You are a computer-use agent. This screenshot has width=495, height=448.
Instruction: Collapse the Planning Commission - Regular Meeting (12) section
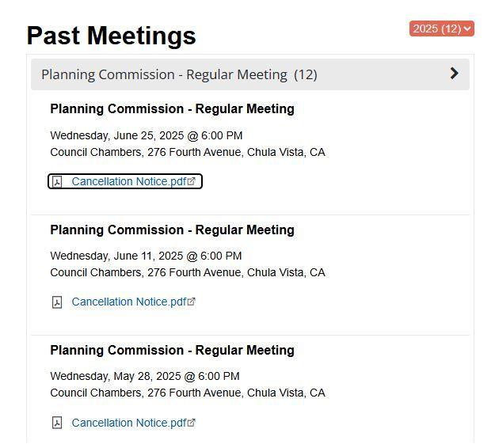250,74
